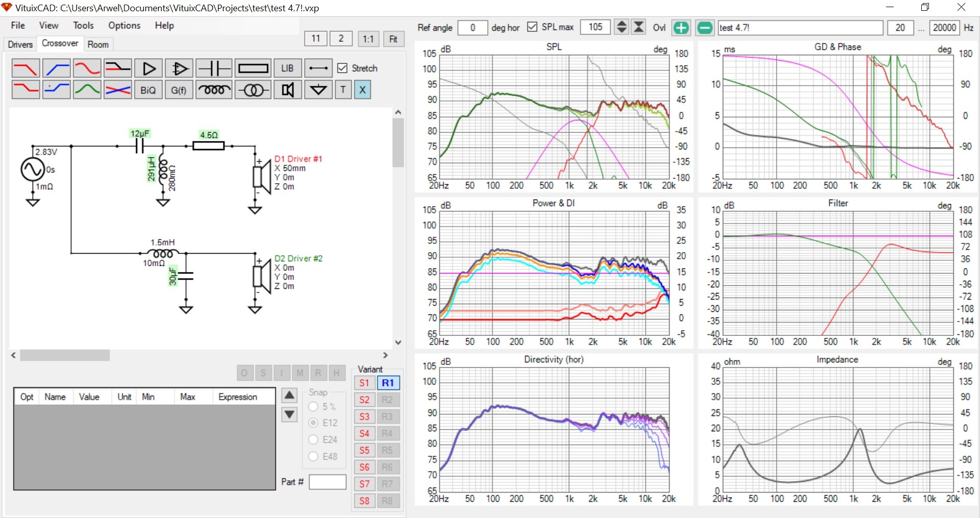
Task: Insert an inductor coil component
Action: point(214,90)
